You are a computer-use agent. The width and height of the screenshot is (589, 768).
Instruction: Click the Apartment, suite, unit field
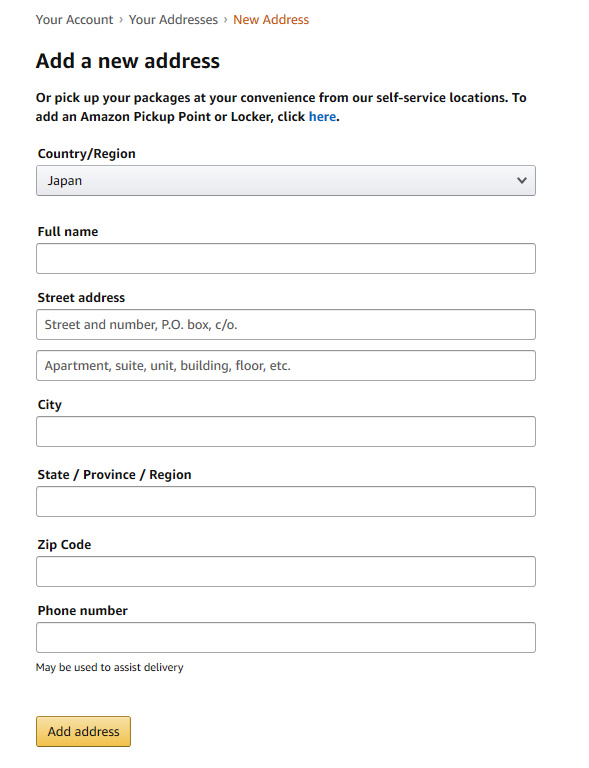coord(285,365)
